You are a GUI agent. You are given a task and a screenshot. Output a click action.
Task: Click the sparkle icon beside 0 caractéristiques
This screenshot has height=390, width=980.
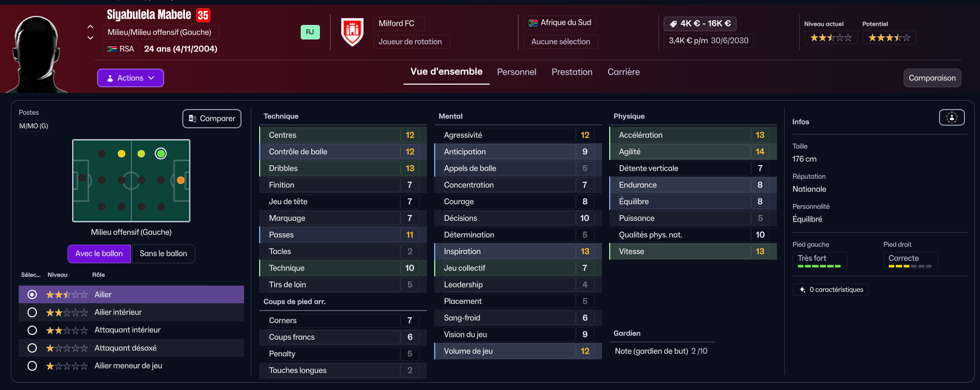click(802, 290)
